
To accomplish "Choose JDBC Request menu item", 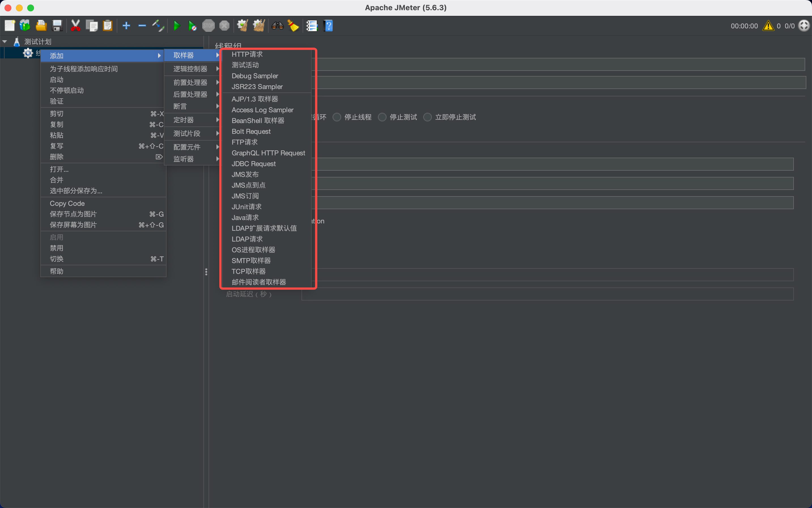I will [267, 164].
